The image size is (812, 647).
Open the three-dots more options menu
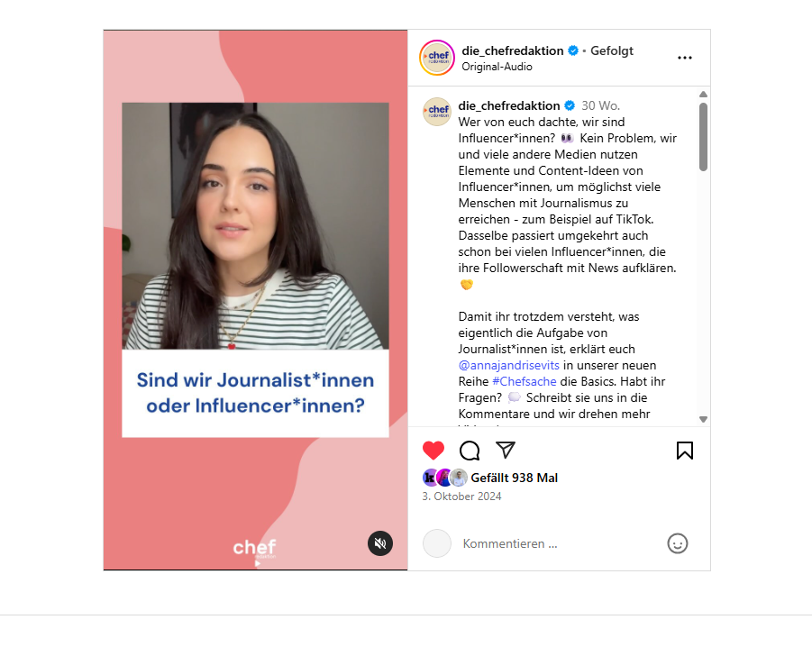tap(685, 58)
